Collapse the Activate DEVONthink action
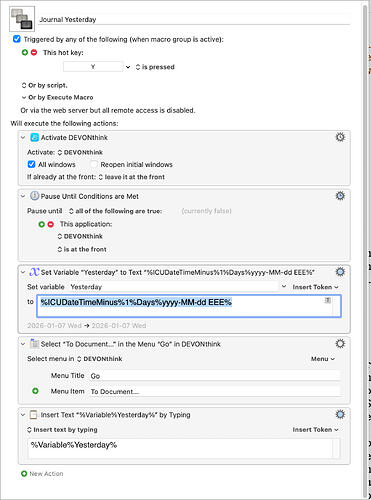Screen dimensions: 371x500 [x=23, y=137]
